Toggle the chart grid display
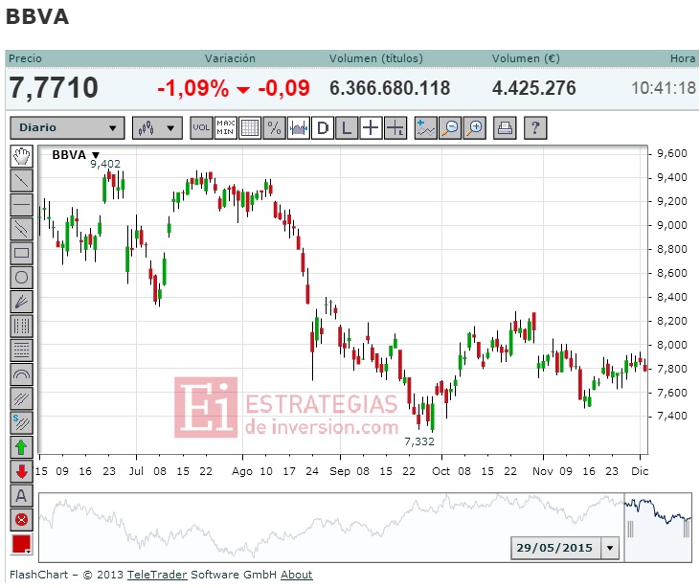The width and height of the screenshot is (700, 588). pyautogui.click(x=250, y=128)
